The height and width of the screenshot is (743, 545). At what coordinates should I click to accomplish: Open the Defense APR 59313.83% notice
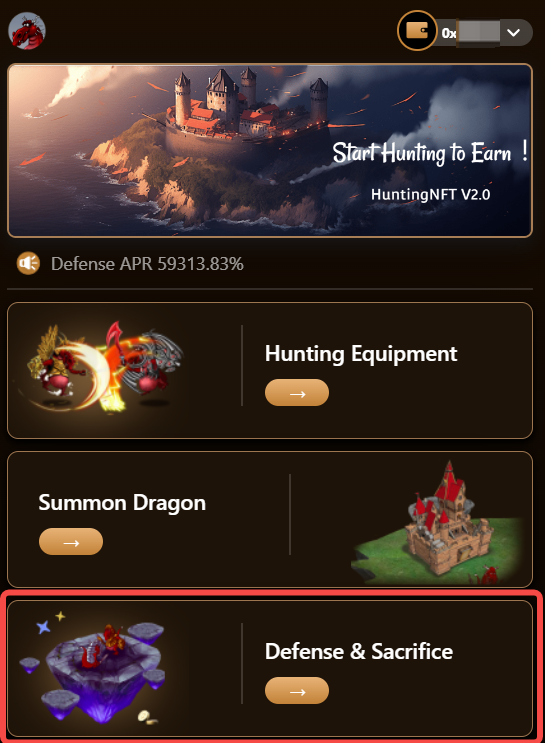coord(147,264)
